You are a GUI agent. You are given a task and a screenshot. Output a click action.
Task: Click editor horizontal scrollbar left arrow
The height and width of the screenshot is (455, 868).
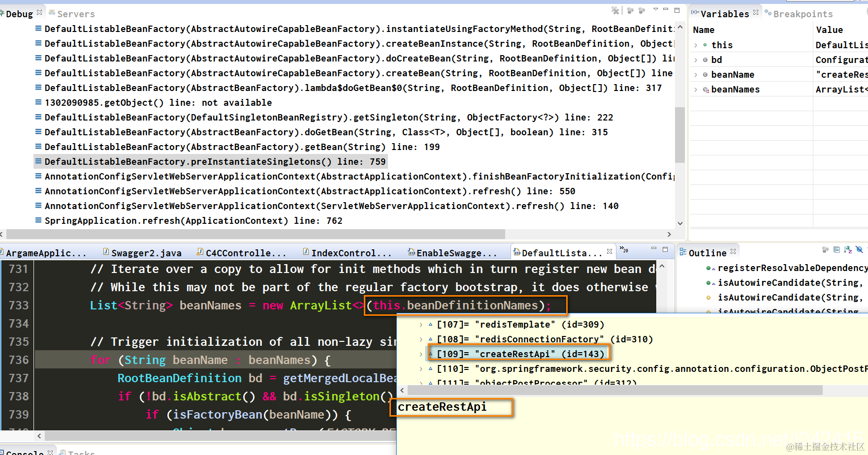(x=39, y=436)
